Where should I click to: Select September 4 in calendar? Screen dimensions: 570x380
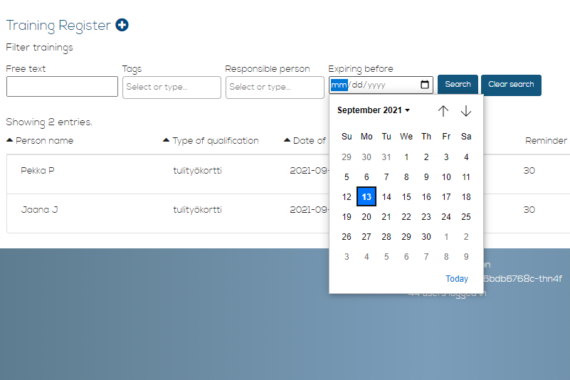(x=466, y=157)
